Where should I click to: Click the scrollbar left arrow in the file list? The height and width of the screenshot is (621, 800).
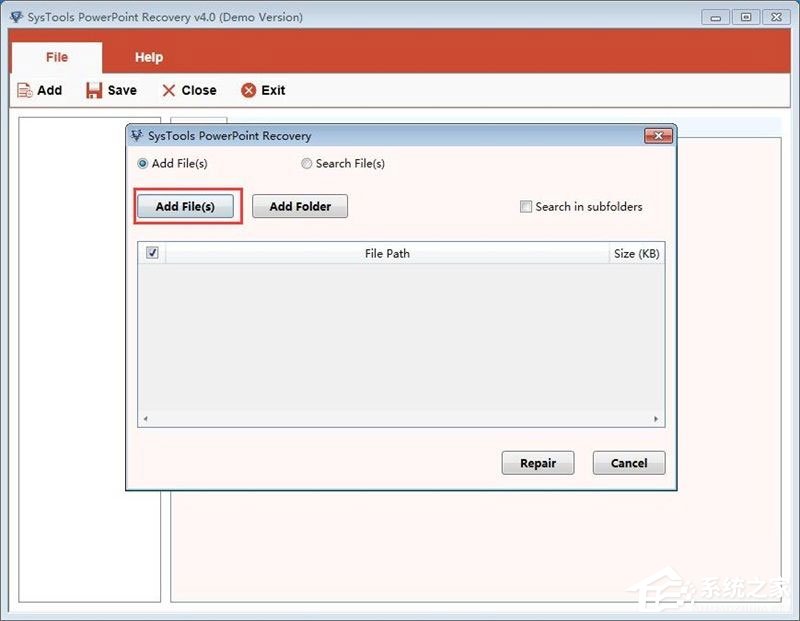pyautogui.click(x=146, y=419)
